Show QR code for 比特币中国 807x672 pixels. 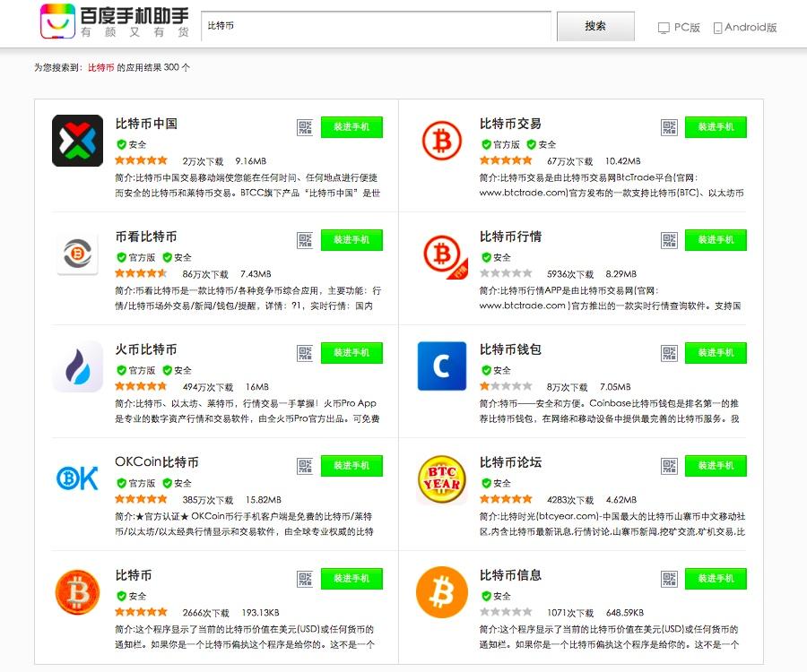305,127
